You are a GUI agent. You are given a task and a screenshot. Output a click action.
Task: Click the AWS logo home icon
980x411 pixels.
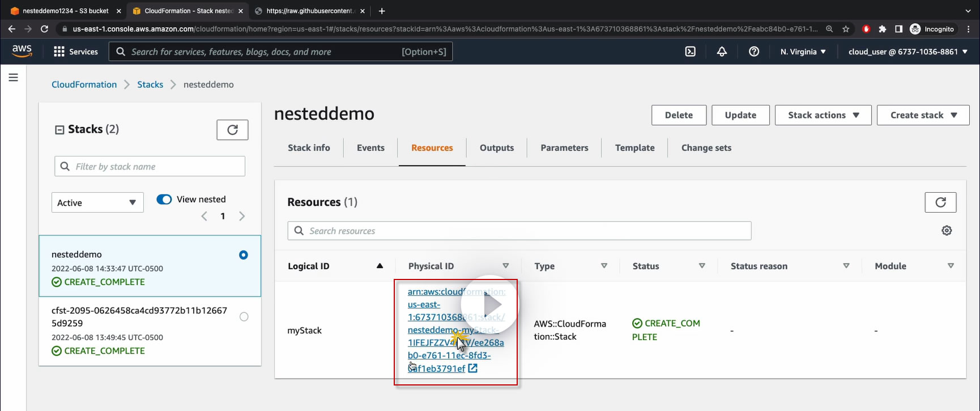[x=22, y=51]
